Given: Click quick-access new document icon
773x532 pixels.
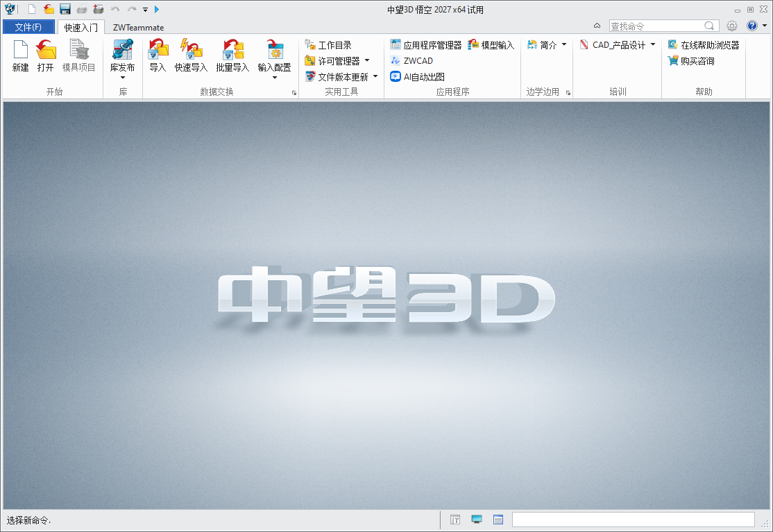Looking at the screenshot, I should pos(31,9).
